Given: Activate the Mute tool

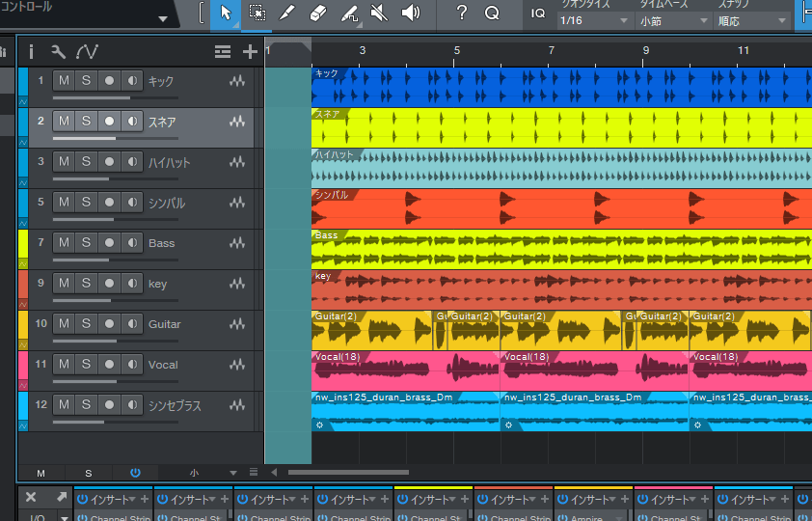Looking at the screenshot, I should click(380, 14).
